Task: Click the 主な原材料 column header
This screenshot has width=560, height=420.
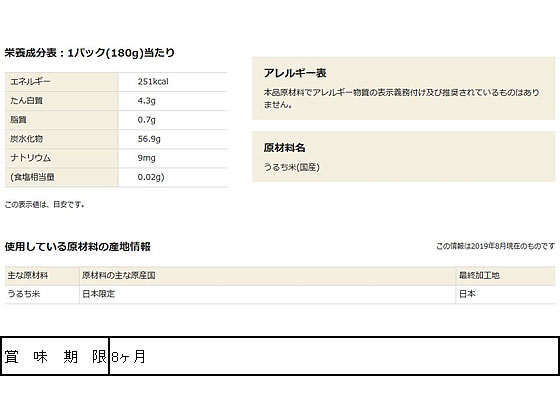Action: tap(28, 276)
